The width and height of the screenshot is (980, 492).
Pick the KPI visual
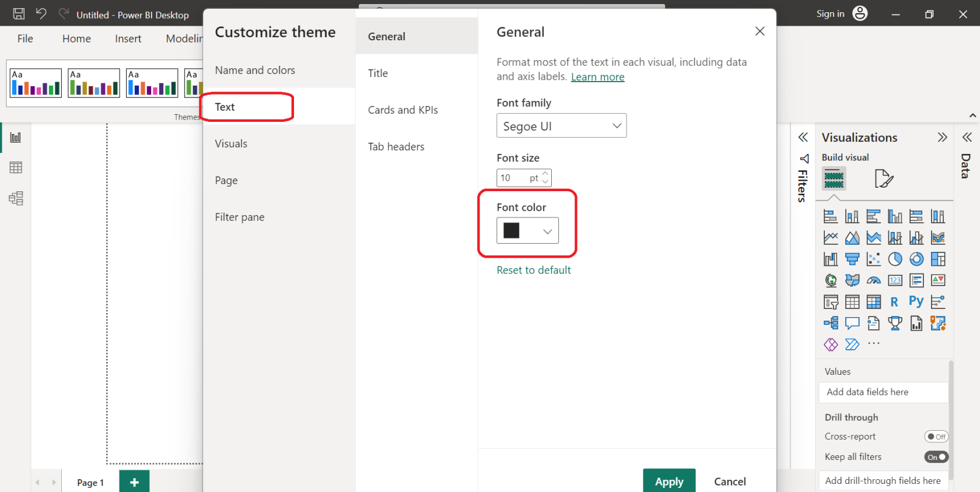click(938, 280)
